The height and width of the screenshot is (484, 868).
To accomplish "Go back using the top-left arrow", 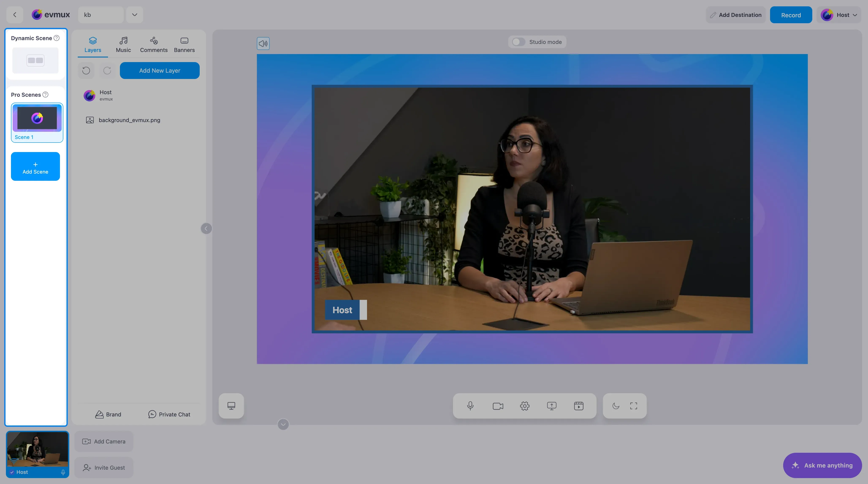I will 15,15.
